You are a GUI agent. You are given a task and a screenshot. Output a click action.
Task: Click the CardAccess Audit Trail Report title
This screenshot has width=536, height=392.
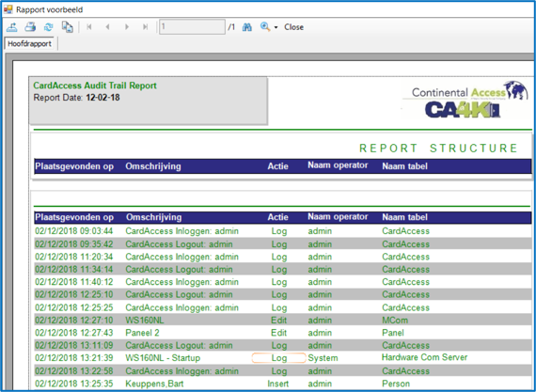[95, 86]
